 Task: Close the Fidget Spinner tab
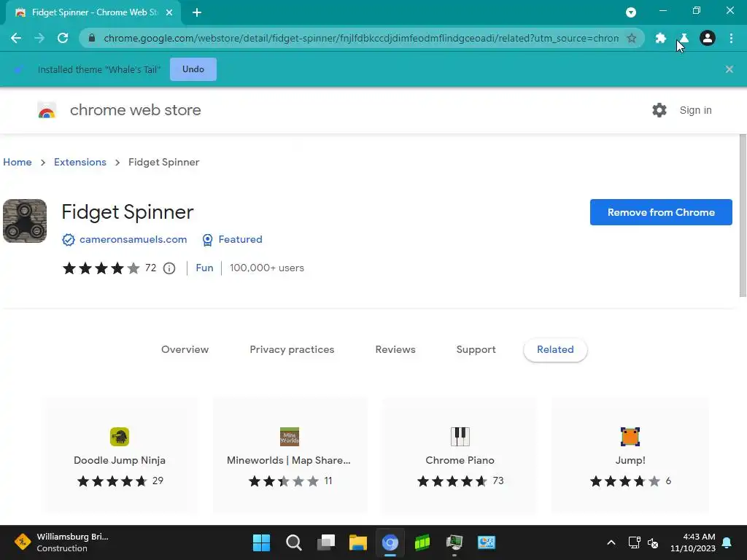[169, 12]
